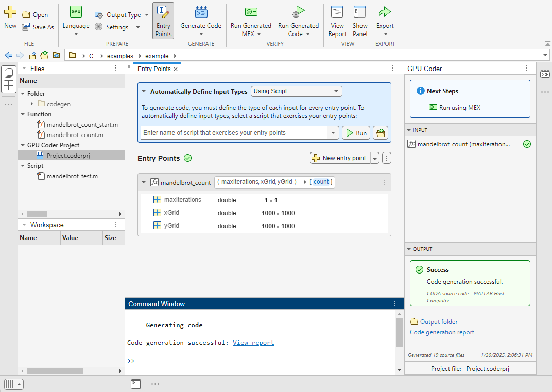Click Run Generated Code
Viewport: 552px width, 392px height.
tap(298, 21)
